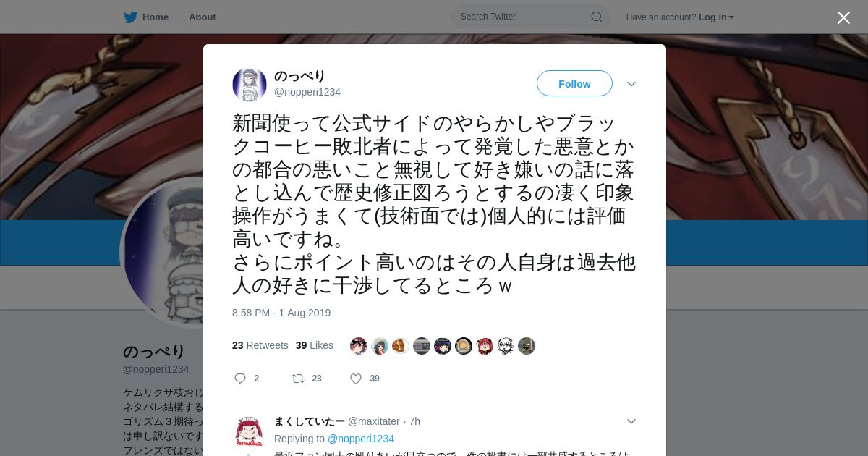Screen dimensions: 868x456
Task: Follow the のっぺり account
Action: pos(574,83)
